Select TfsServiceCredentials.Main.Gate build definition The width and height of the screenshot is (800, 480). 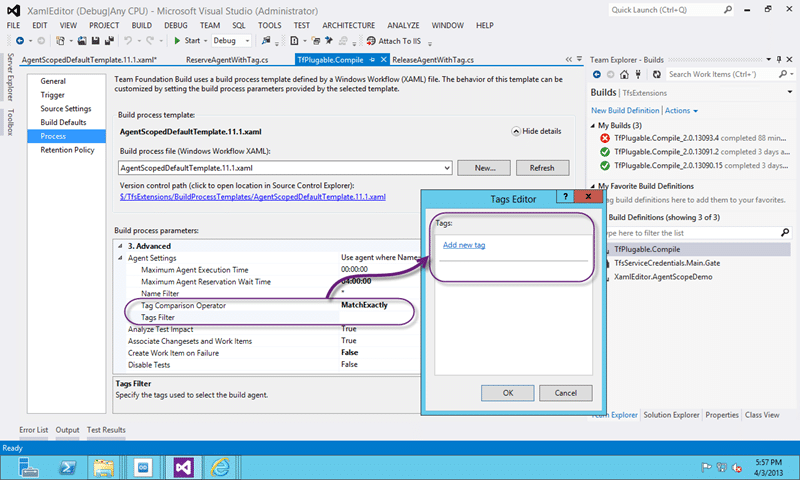click(x=667, y=263)
